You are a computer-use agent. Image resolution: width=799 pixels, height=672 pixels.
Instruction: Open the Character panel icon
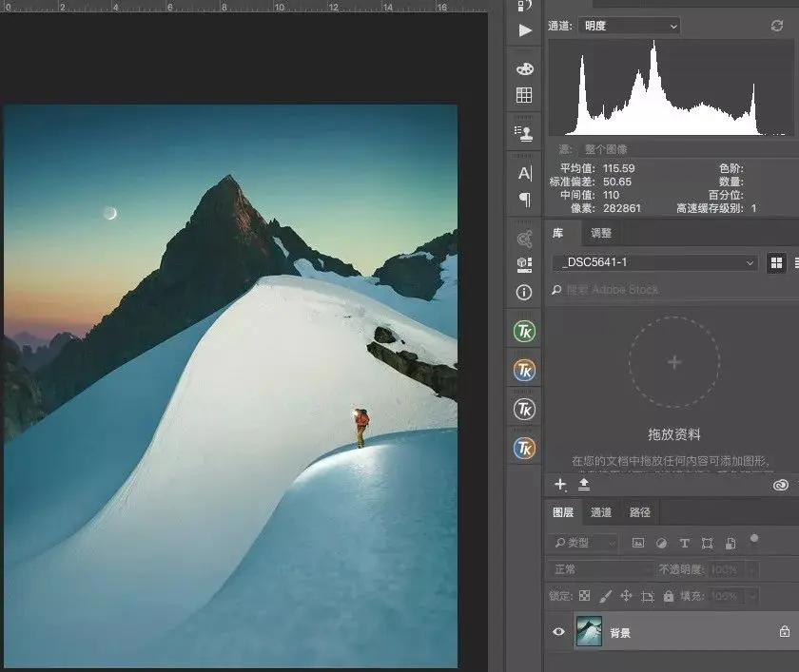(525, 174)
